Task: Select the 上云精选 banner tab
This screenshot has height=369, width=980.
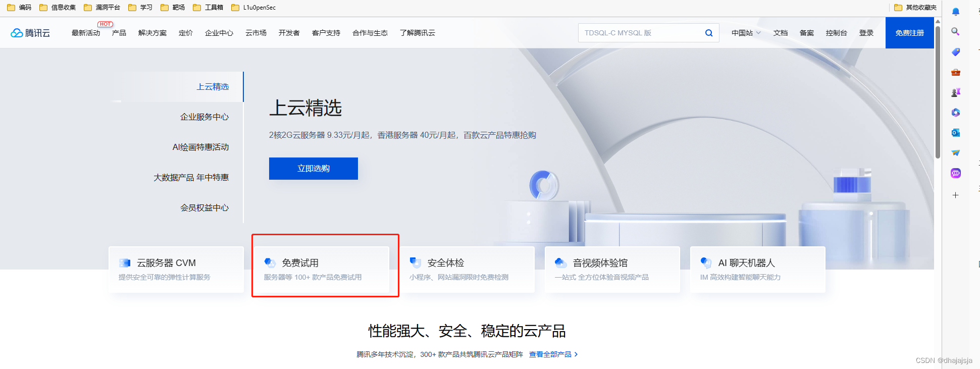Action: pos(213,87)
